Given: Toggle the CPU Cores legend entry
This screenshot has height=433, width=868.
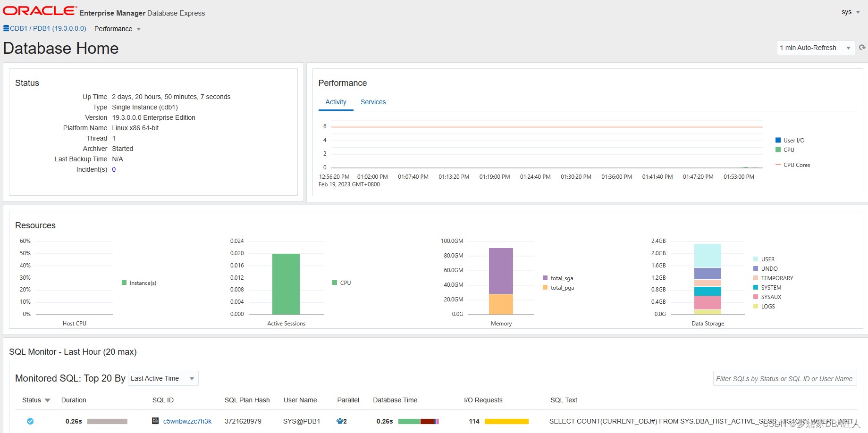Looking at the screenshot, I should [x=792, y=165].
